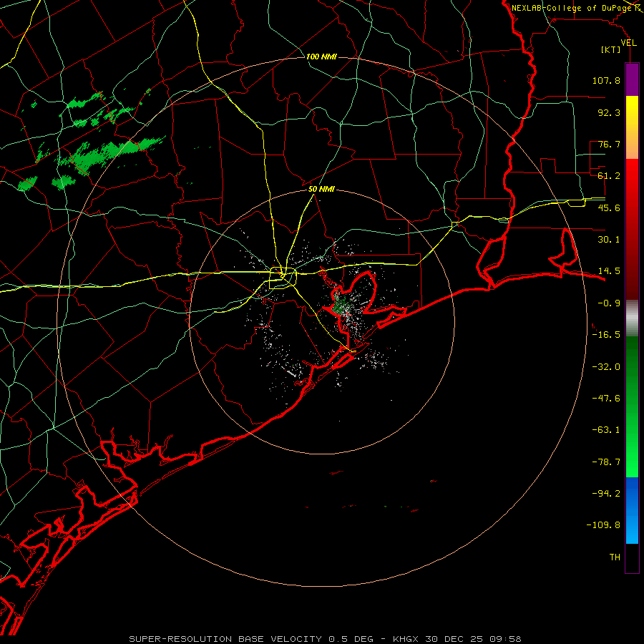Click the 100 NMI range ring label
Image resolution: width=644 pixels, height=644 pixels.
coord(321,57)
